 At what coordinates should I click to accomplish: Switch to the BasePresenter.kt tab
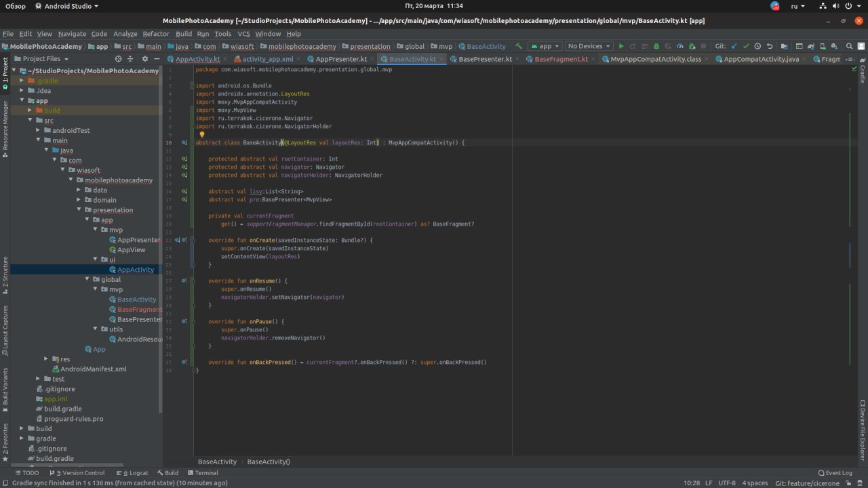pyautogui.click(x=485, y=59)
